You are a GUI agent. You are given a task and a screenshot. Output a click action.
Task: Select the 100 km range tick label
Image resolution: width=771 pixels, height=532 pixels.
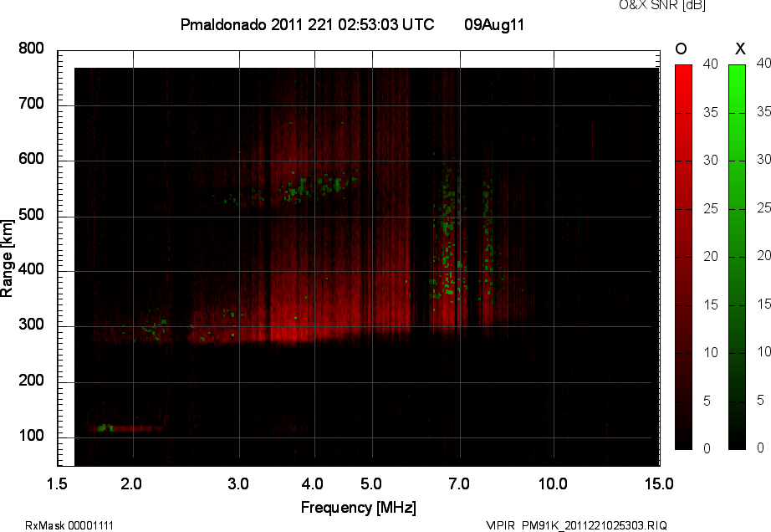(31, 437)
